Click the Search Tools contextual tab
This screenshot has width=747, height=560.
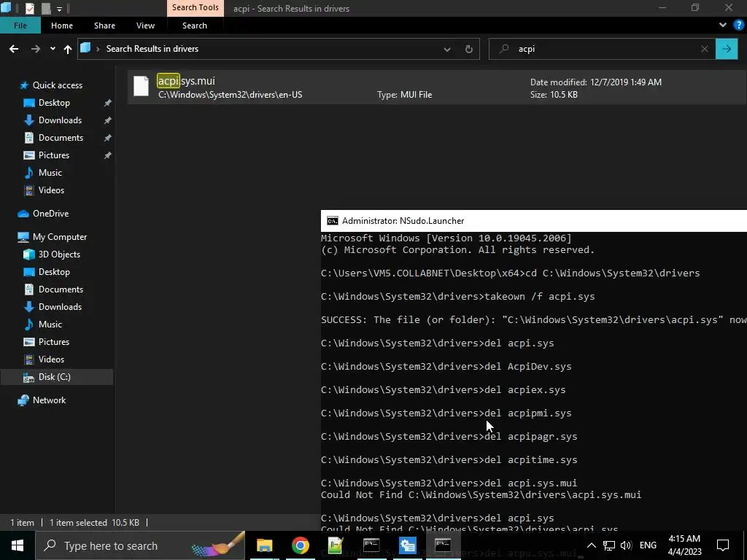196,7
